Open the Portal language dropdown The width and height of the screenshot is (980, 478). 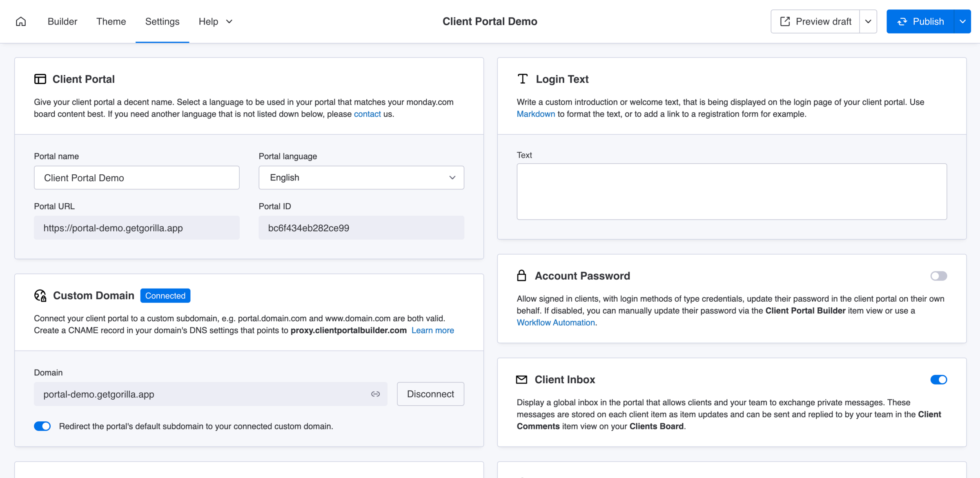(361, 178)
